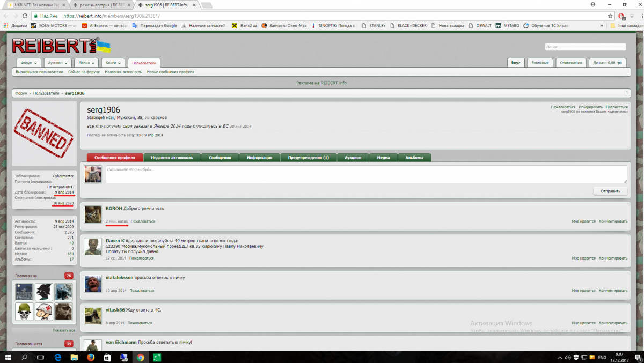Viewport: 644px width, 363px height.
Task: Expand the Медиа dropdown menu
Action: coord(85,63)
